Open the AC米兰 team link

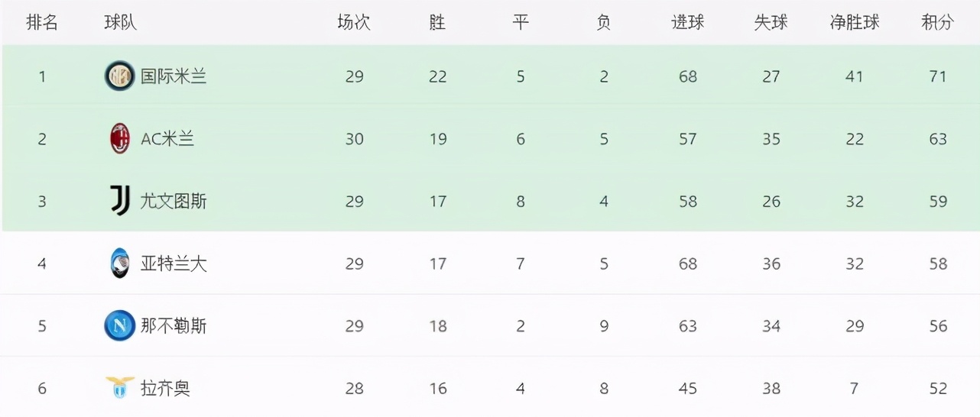click(x=167, y=139)
